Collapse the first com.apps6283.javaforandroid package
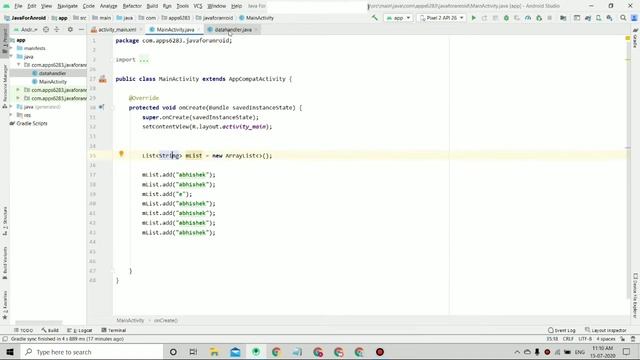 pyautogui.click(x=19, y=65)
